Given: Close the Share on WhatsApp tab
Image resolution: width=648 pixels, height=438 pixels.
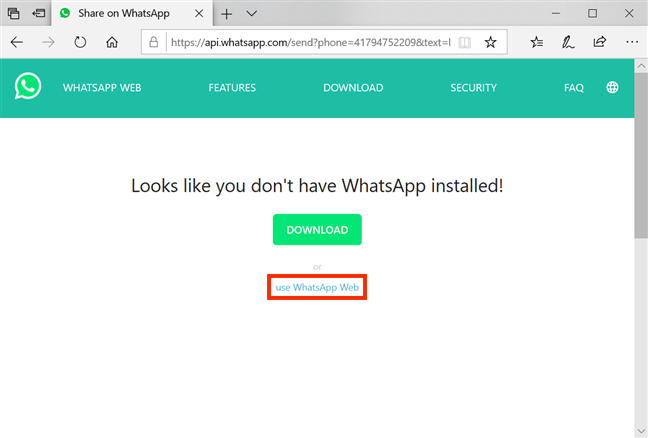Looking at the screenshot, I should point(199,13).
